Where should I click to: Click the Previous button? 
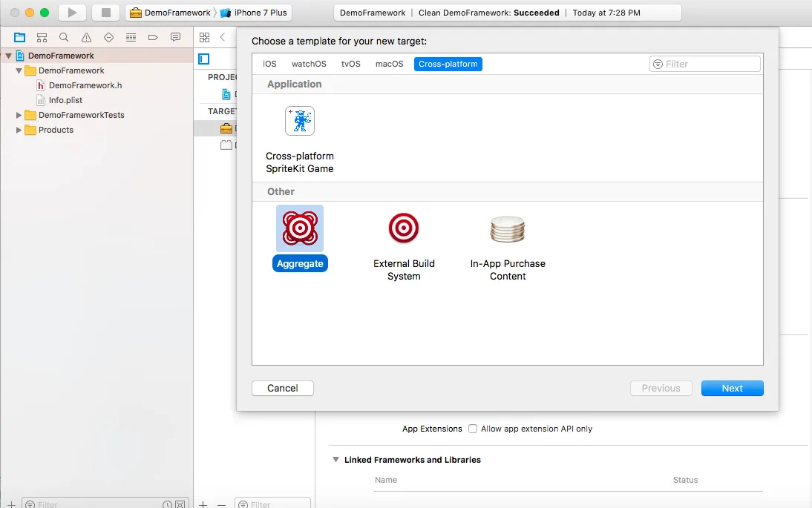tap(661, 388)
